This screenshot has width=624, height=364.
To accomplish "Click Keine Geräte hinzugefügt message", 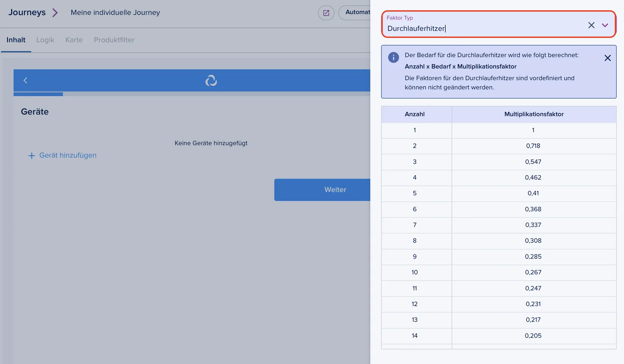I will [x=211, y=143].
